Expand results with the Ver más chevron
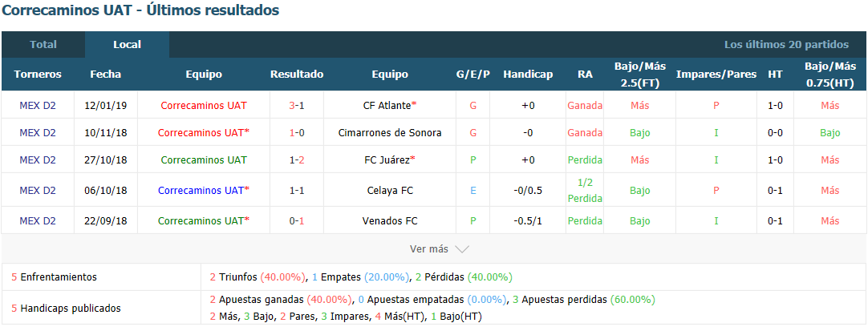 [462, 249]
